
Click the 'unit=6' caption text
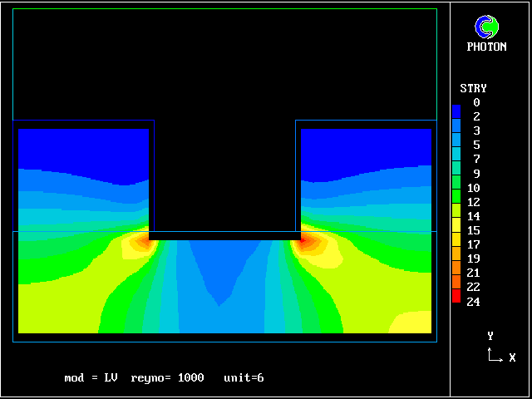[x=244, y=378]
